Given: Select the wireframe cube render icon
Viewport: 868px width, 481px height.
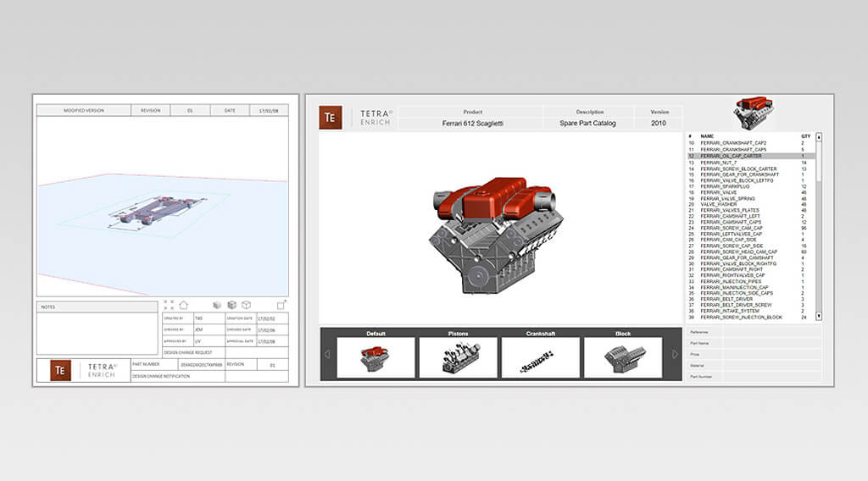Looking at the screenshot, I should pyautogui.click(x=247, y=305).
